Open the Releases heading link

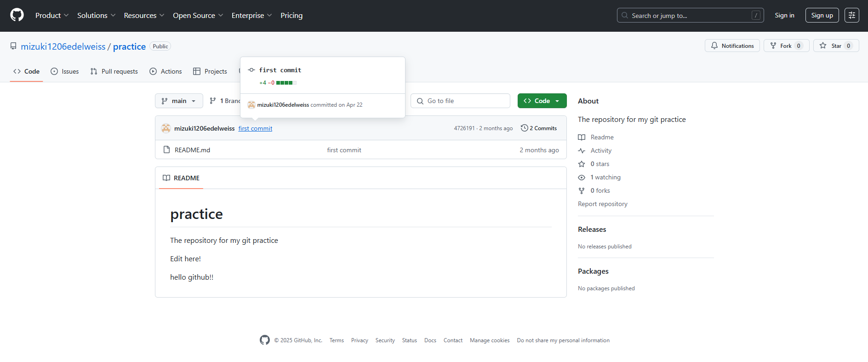point(592,229)
